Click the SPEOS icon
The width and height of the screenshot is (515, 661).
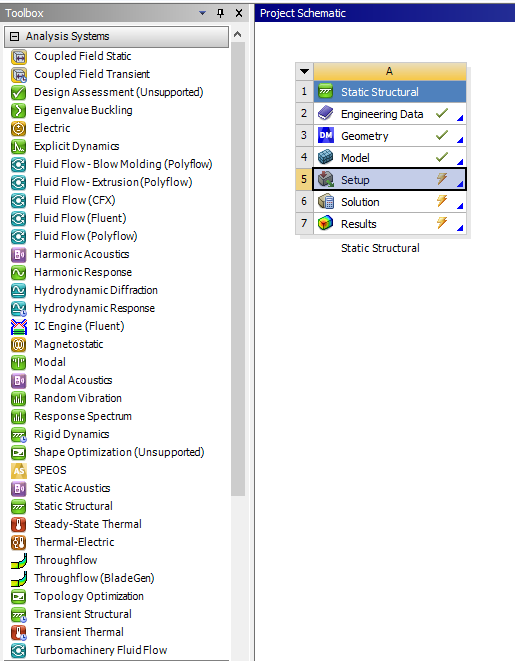tap(19, 470)
